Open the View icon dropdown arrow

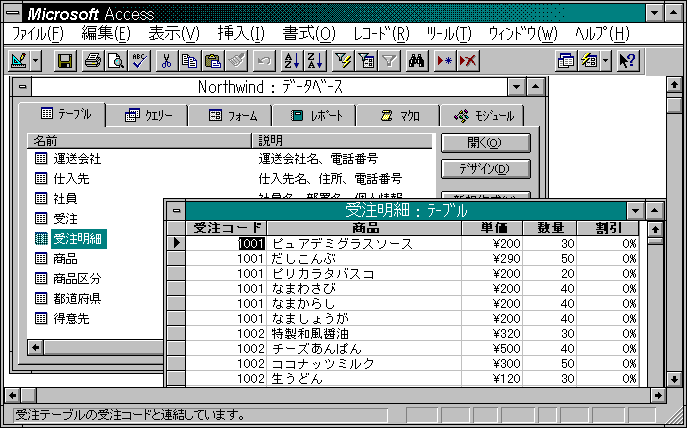36,61
